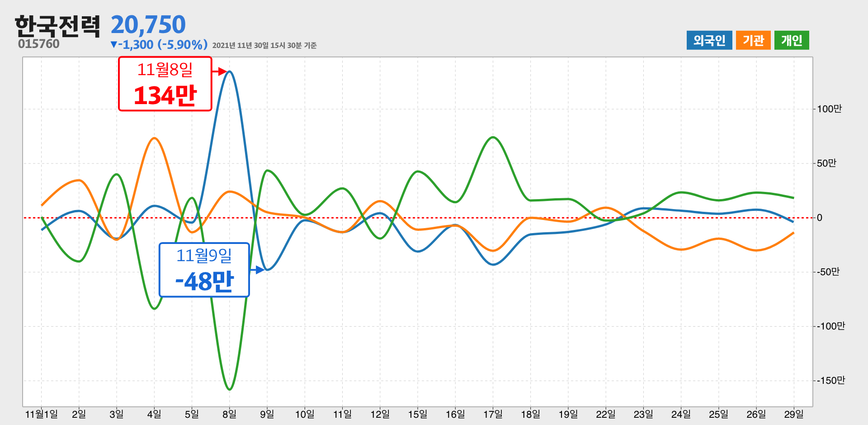Click the blue line trough at 9일
Screen dimensions: 868x425
point(268,270)
